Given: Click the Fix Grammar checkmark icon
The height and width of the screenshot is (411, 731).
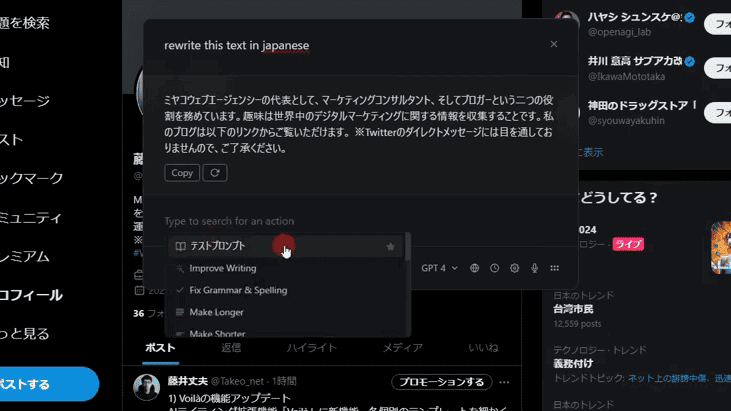Looking at the screenshot, I should pos(180,290).
